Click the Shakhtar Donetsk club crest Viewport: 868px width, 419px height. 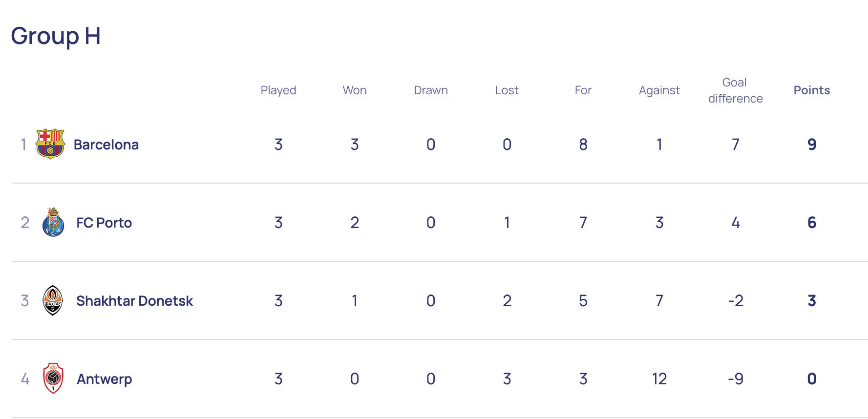click(x=53, y=300)
